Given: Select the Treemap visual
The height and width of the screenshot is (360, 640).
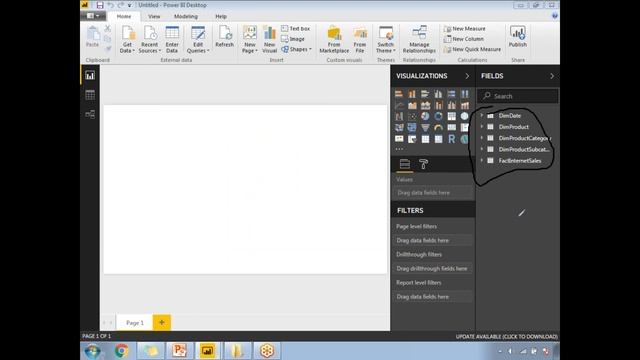Looking at the screenshot, I should click(451, 116).
